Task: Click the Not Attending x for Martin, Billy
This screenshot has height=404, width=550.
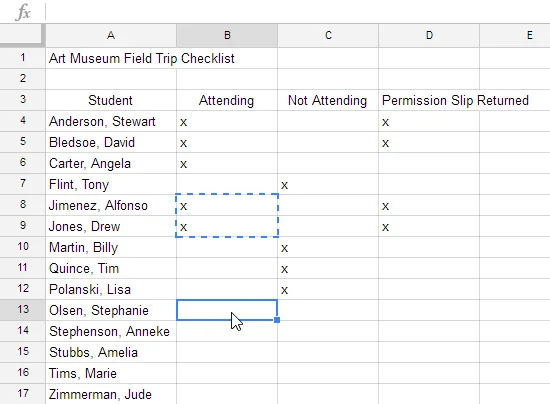Action: click(284, 249)
